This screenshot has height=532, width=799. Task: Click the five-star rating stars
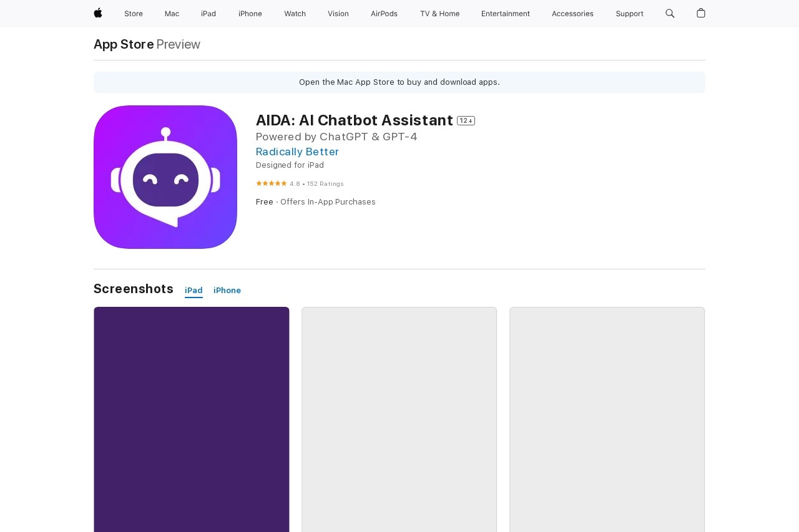click(272, 183)
